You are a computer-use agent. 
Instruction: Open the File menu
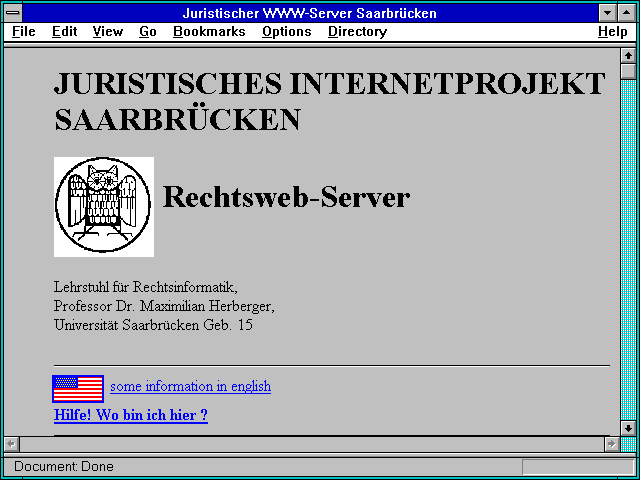pyautogui.click(x=24, y=32)
